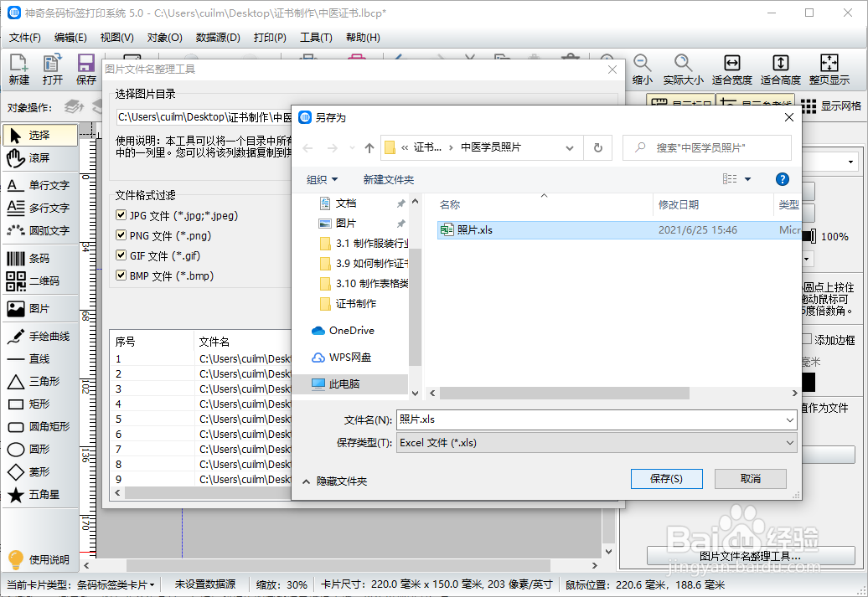Select the 三角形 triangle tool
Image resolution: width=868 pixels, height=597 pixels.
point(40,381)
